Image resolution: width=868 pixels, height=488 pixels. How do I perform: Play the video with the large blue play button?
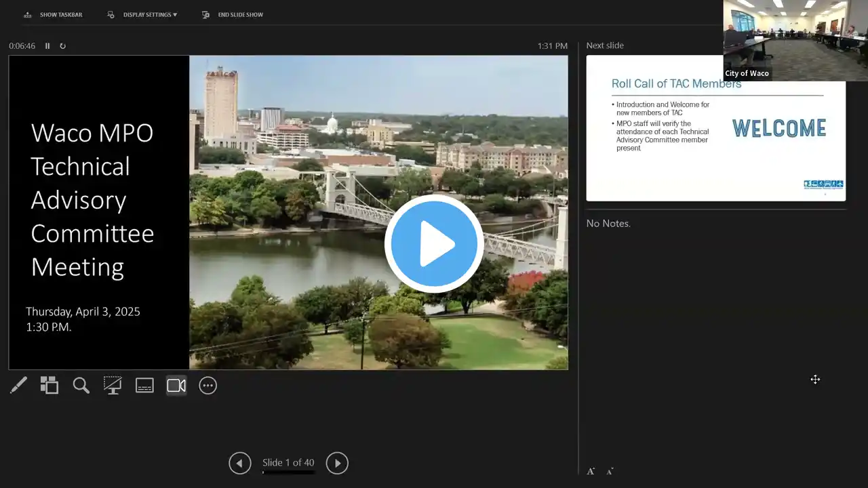pos(434,244)
